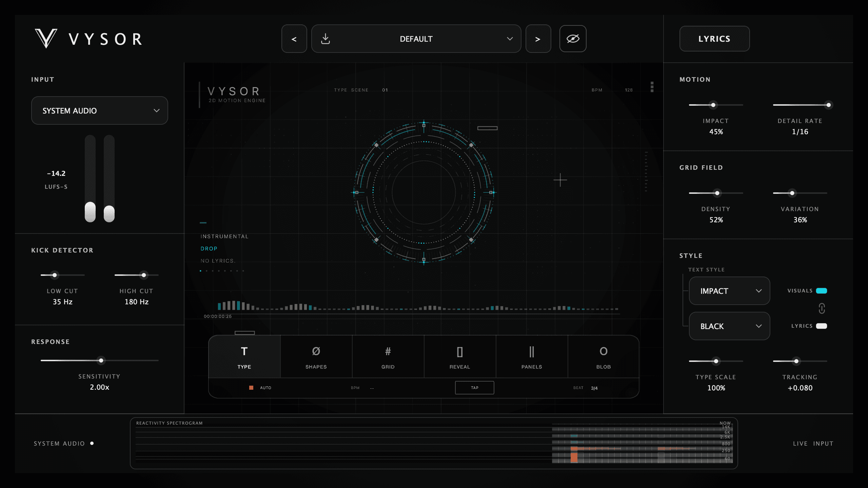Screen dimensions: 868x488
Task: Click the # Grid icon
Action: click(388, 351)
